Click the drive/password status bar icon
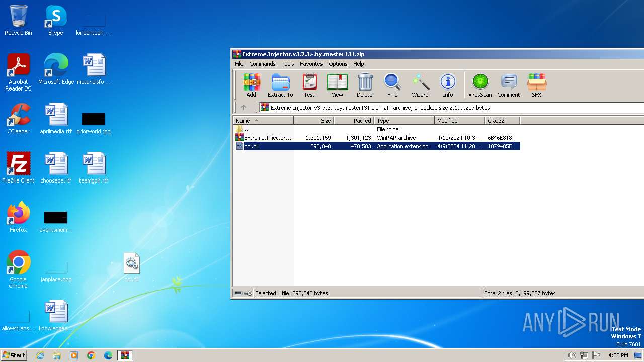The height and width of the screenshot is (362, 644). click(x=244, y=293)
